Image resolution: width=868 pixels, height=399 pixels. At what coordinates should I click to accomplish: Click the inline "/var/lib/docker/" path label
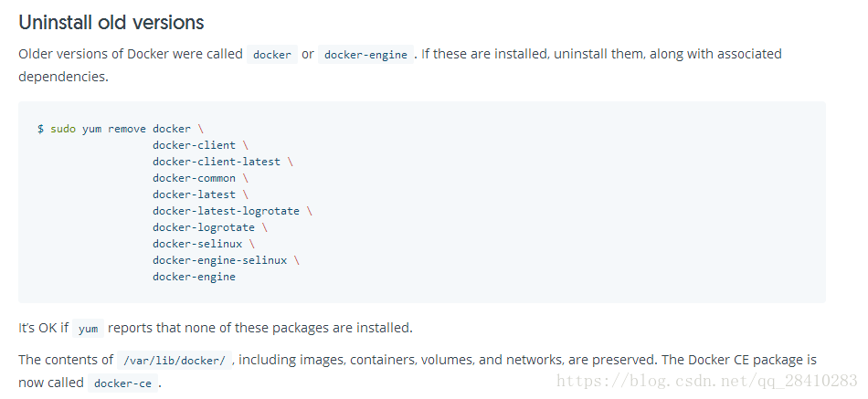[x=174, y=361]
